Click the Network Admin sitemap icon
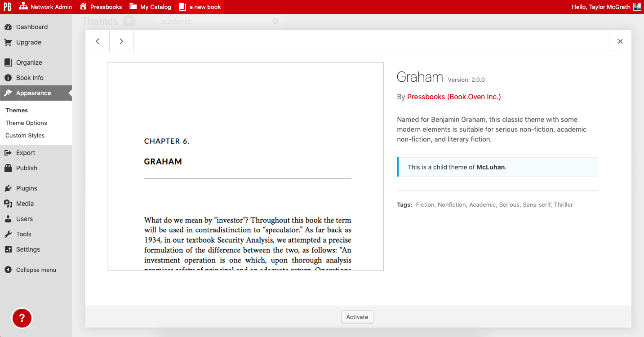644x337 pixels. [23, 7]
